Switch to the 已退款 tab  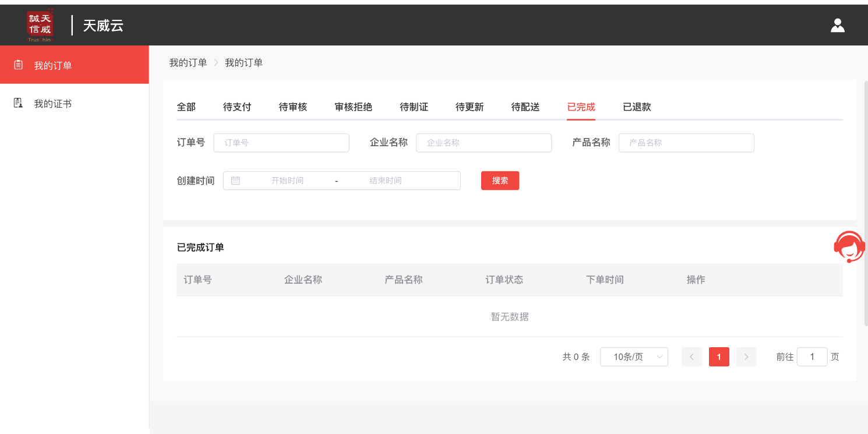point(637,107)
